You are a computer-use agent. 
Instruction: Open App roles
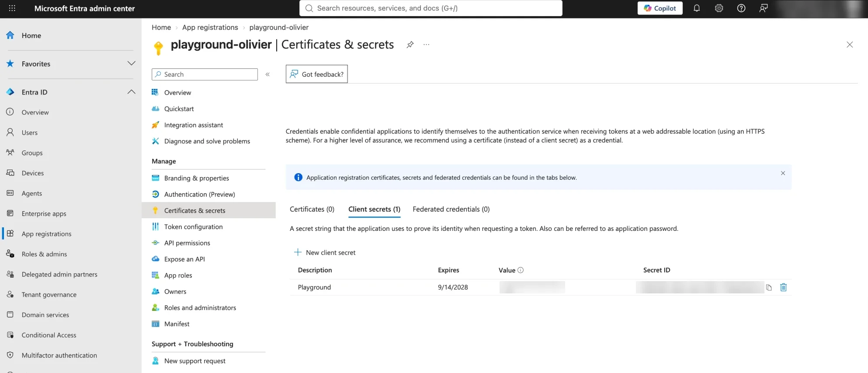(178, 275)
